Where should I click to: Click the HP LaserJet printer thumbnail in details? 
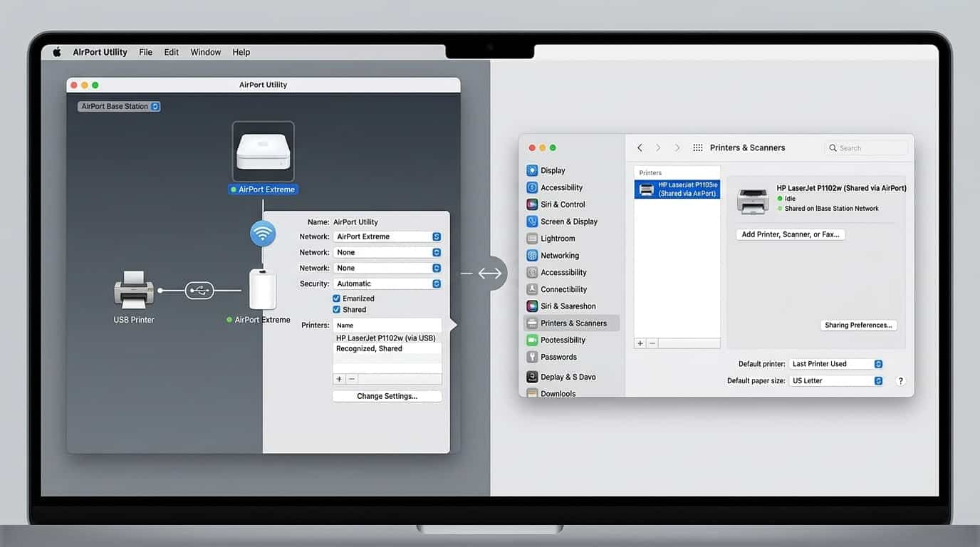[754, 199]
